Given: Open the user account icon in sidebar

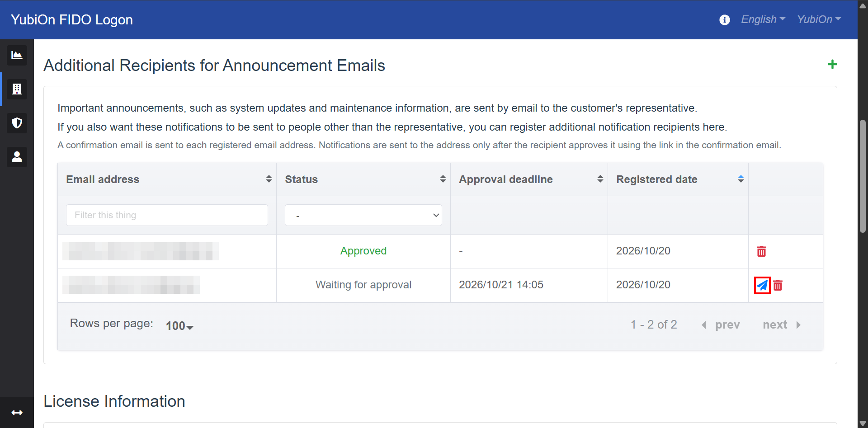Looking at the screenshot, I should (x=17, y=157).
